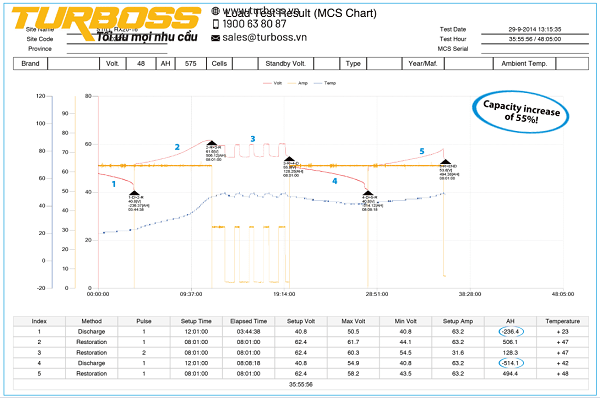This screenshot has height=399, width=600.
Task: Click the Setup Amp value 31.6
Action: (458, 352)
